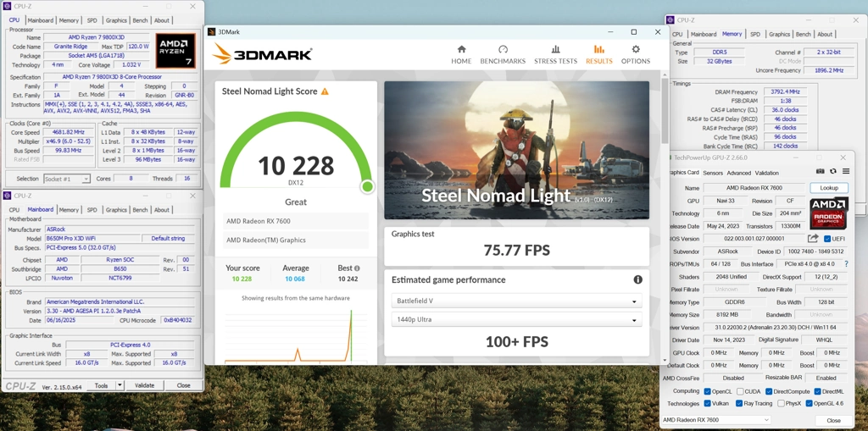The width and height of the screenshot is (868, 431).
Task: Click the GPU-Z refresh icon
Action: pyautogui.click(x=832, y=172)
